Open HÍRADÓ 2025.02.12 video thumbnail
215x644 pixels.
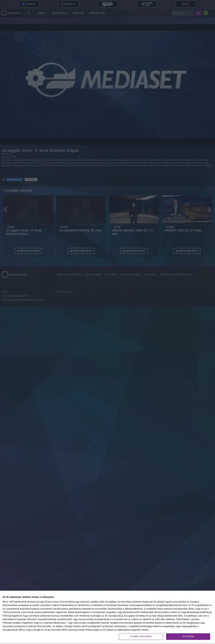[x=187, y=209]
